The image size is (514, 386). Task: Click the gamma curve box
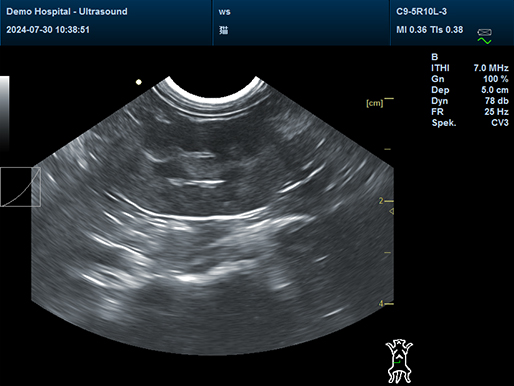tap(20, 187)
